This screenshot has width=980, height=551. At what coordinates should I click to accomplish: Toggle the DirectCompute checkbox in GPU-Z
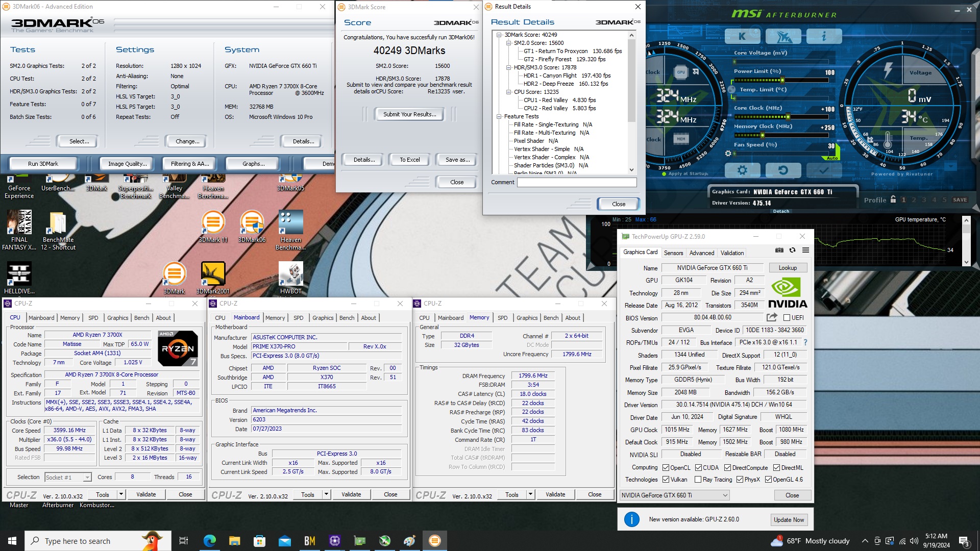(x=727, y=468)
